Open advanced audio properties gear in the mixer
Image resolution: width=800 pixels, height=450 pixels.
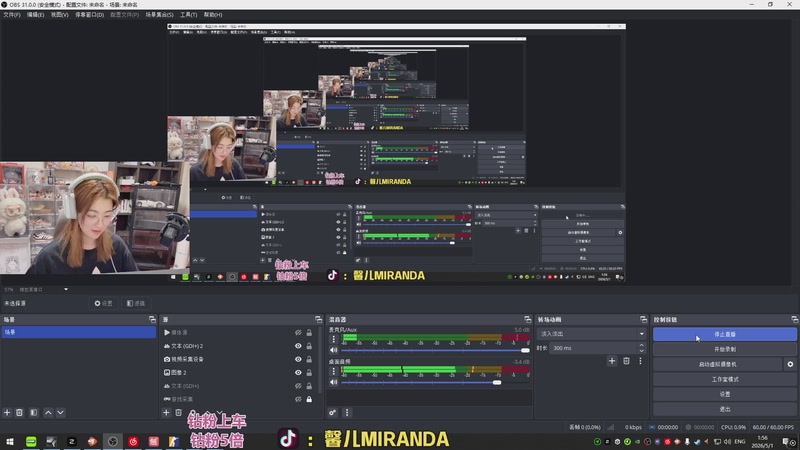point(333,412)
